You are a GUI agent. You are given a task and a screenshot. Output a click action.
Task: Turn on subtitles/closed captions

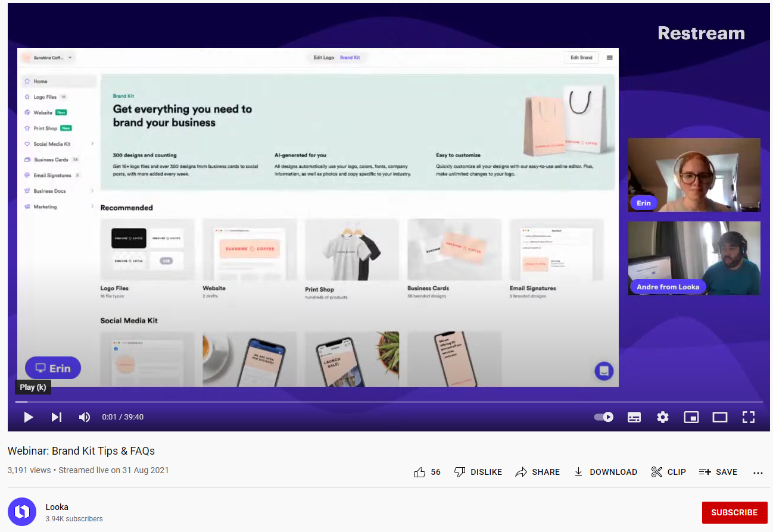[x=634, y=417]
